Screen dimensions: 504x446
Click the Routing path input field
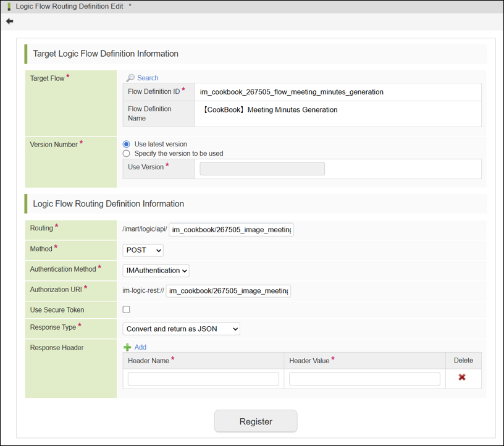click(231, 230)
